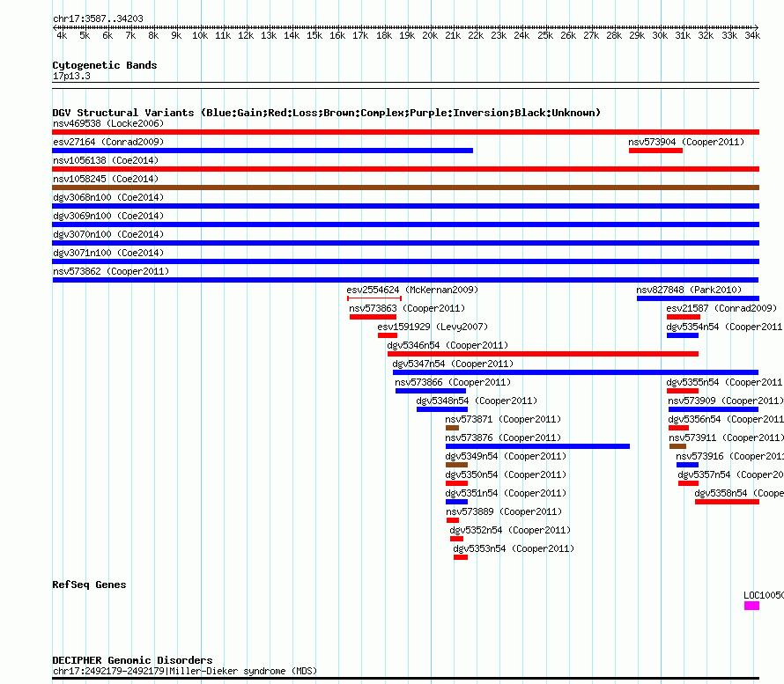Viewport: 784px width, 684px height.
Task: Click the brown nsv573871 (Cooper2011) bar
Action: (x=452, y=428)
